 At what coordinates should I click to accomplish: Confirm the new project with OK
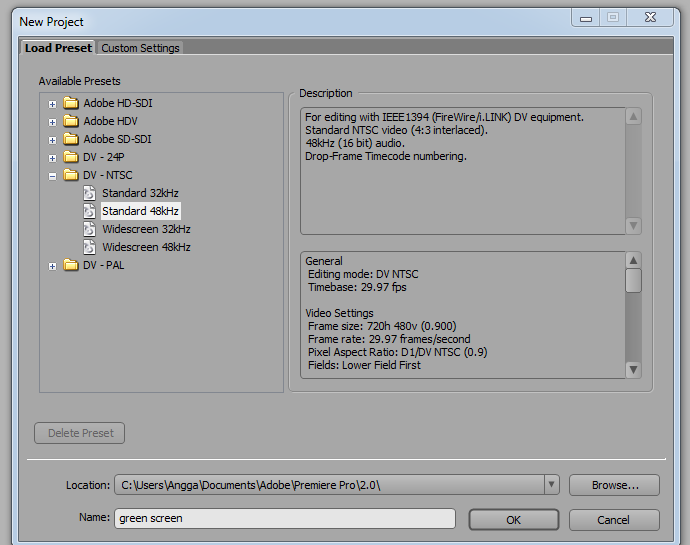(x=514, y=520)
